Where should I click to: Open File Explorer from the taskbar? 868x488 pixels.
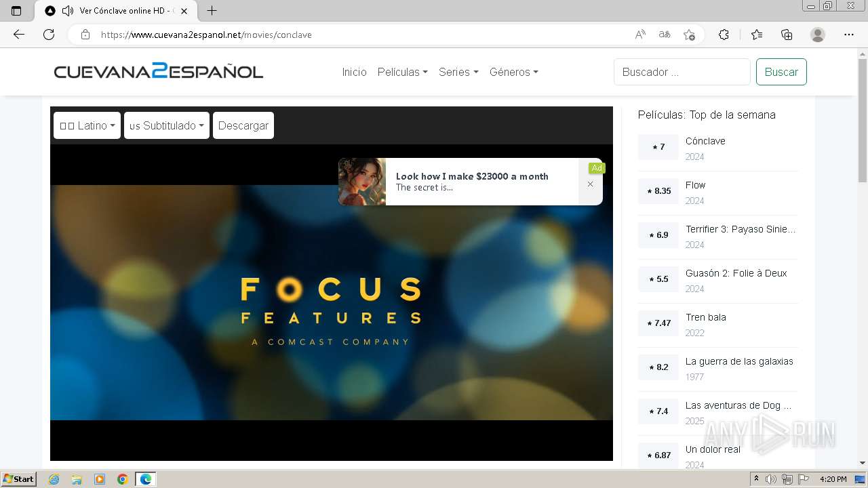pyautogui.click(x=77, y=479)
